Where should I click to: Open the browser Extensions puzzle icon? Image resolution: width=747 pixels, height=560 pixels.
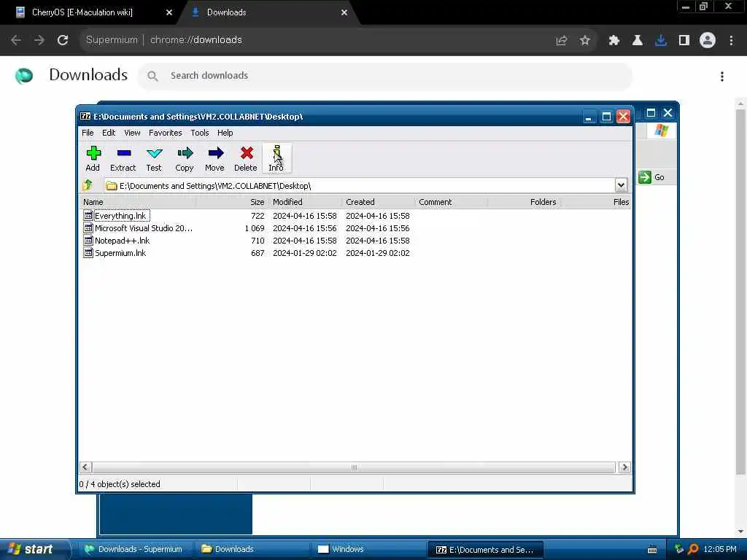pos(614,41)
